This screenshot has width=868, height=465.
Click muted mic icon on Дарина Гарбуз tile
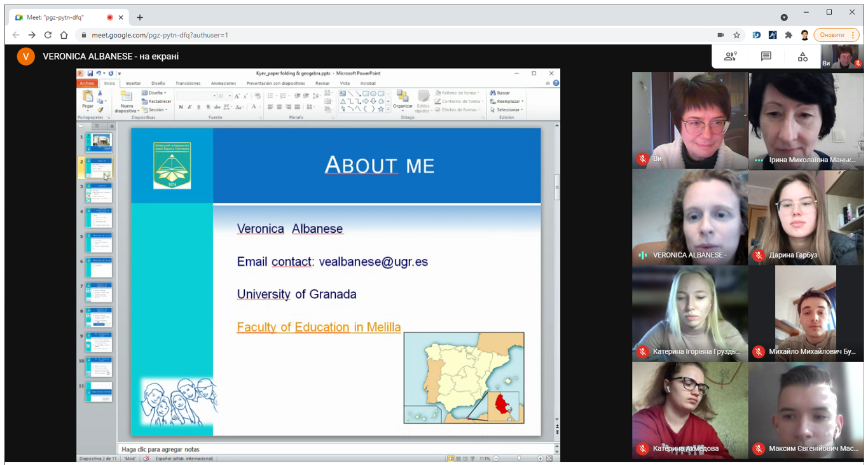758,255
